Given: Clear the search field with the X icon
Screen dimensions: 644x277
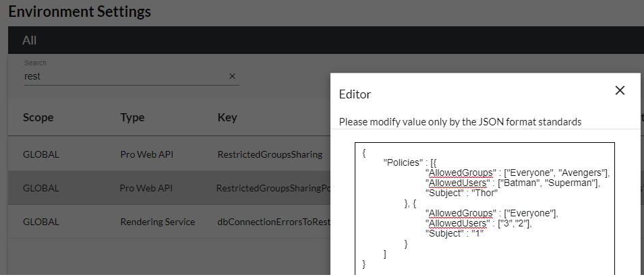Looking at the screenshot, I should [232, 76].
